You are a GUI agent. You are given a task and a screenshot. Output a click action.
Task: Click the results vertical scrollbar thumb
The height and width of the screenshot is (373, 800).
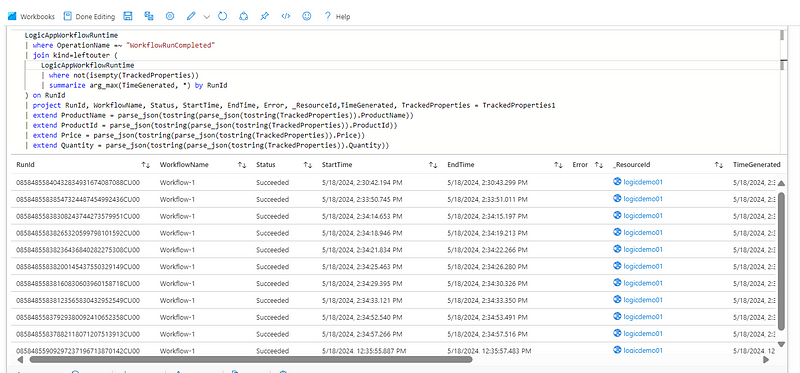click(x=782, y=261)
